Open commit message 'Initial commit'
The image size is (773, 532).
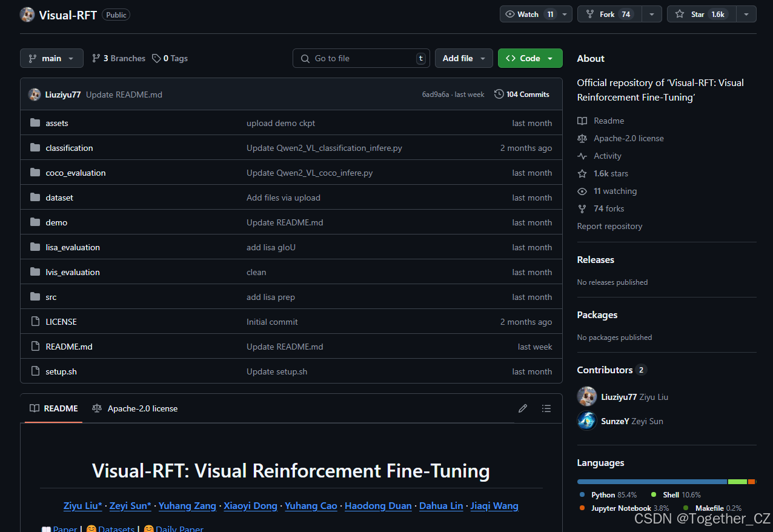coord(272,322)
